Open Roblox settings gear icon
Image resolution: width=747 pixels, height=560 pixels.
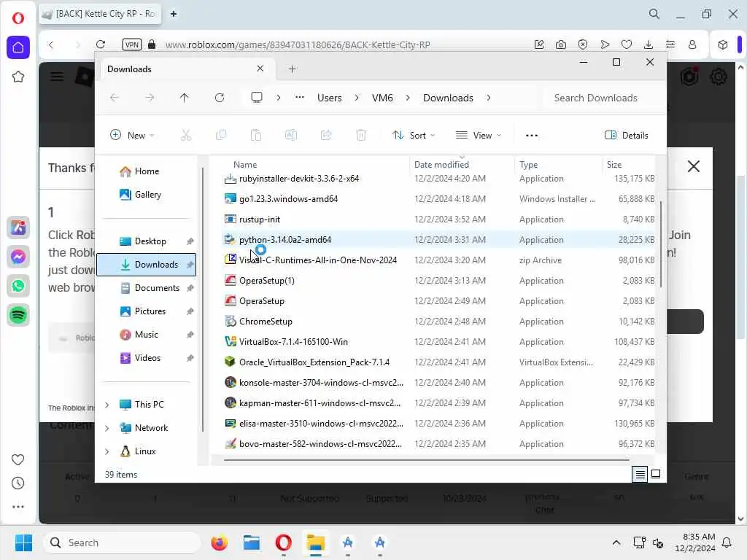(x=719, y=76)
